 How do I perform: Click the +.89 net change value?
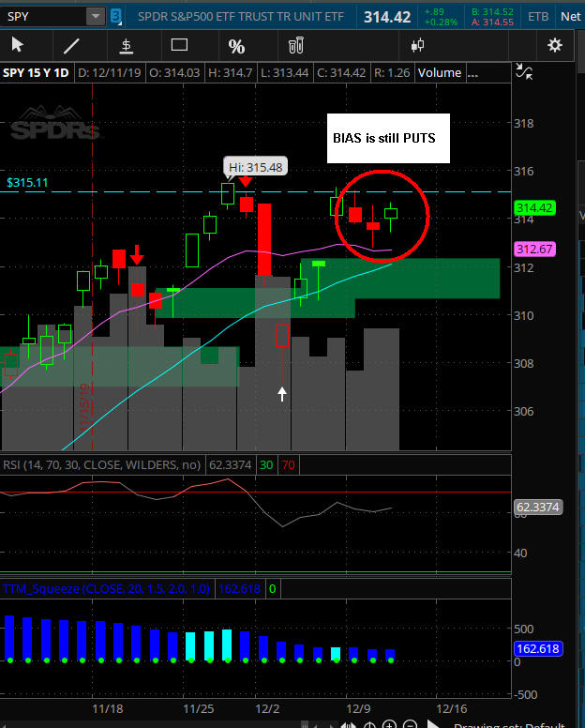click(x=434, y=12)
